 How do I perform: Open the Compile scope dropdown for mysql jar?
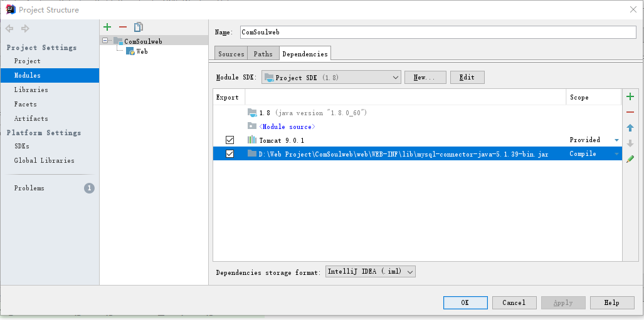click(x=616, y=154)
